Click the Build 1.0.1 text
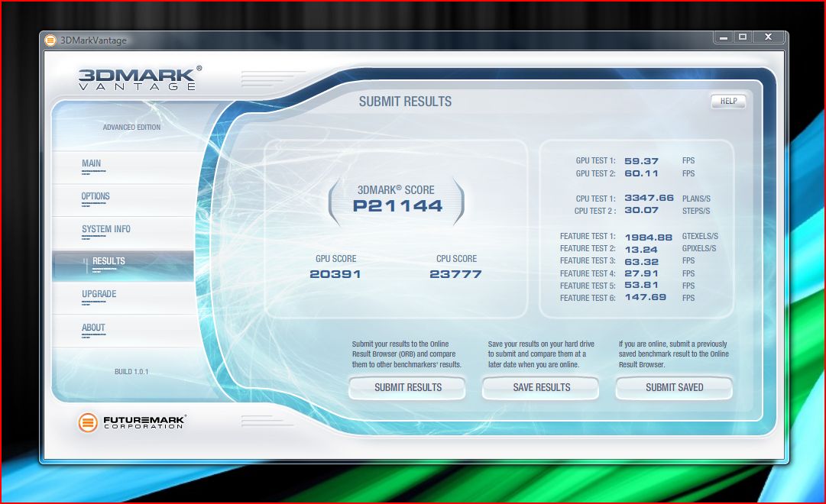Screen dimensions: 826x504 (131, 372)
